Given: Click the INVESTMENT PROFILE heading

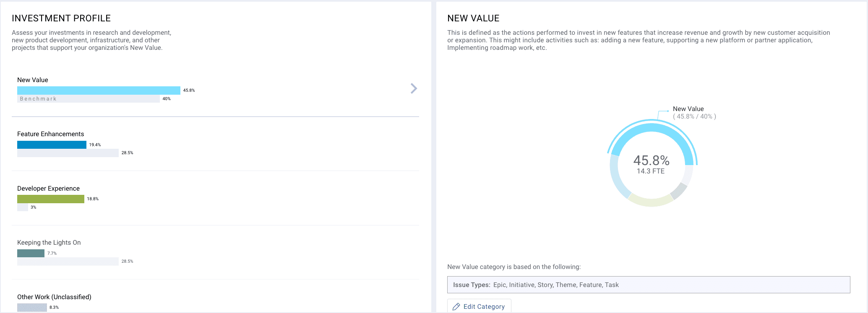Looking at the screenshot, I should 61,18.
